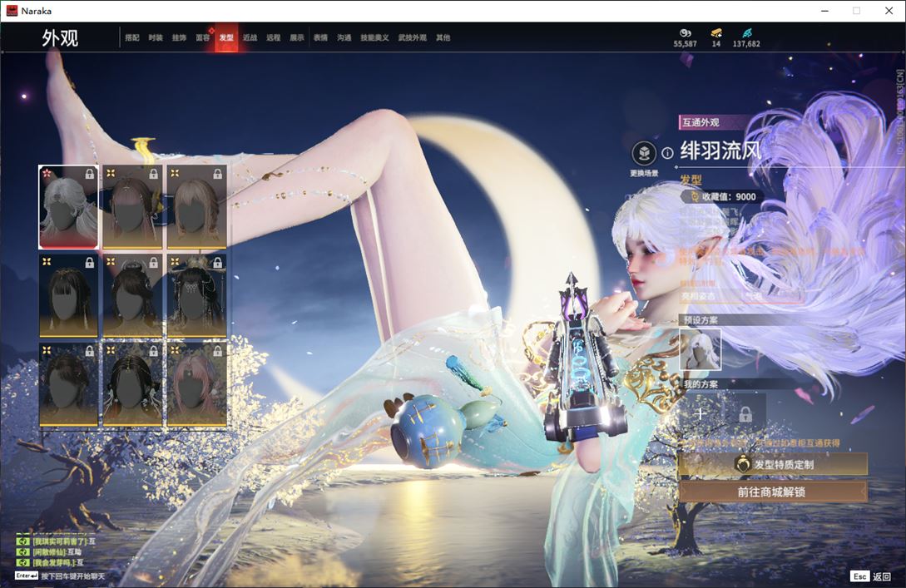Viewport: 906px width, 588px height.
Task: Open the info icon beside 绯羽流风
Action: click(667, 153)
